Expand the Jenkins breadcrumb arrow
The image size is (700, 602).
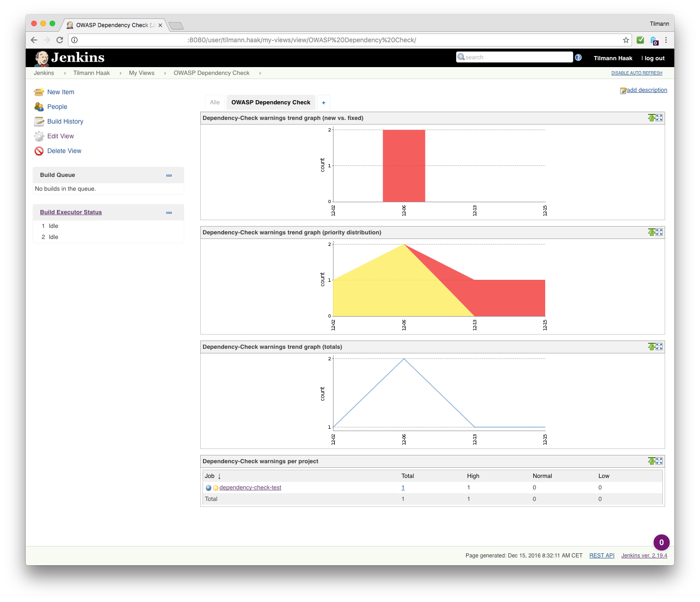coord(65,73)
